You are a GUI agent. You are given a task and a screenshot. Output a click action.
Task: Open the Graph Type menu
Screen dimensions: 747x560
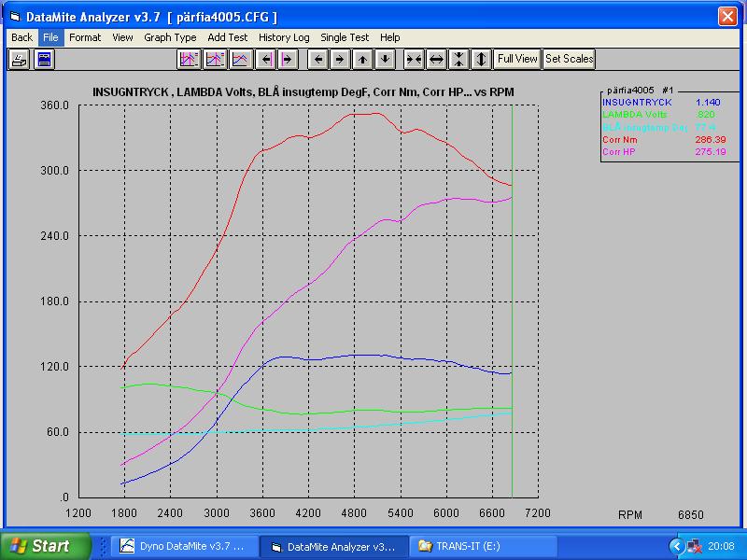point(170,37)
